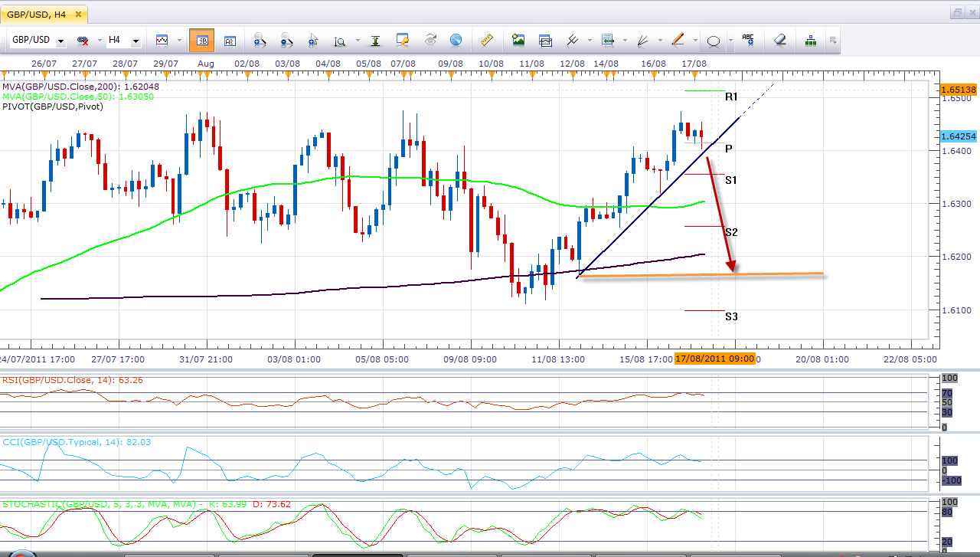Click the RSI indicator title

pyautogui.click(x=73, y=380)
